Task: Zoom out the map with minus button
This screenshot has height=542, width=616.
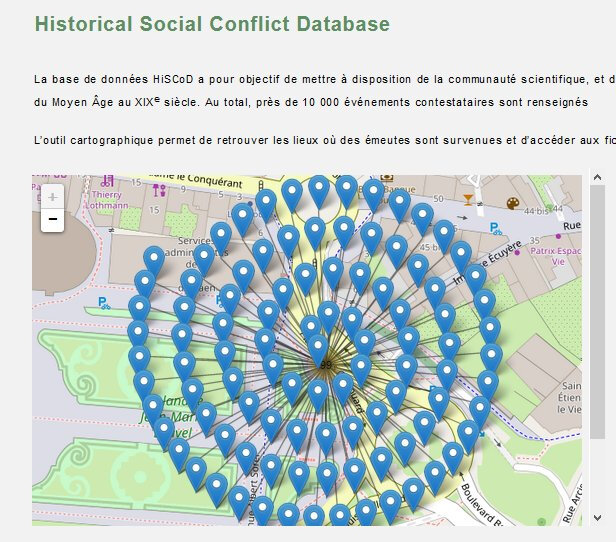Action: point(53,219)
